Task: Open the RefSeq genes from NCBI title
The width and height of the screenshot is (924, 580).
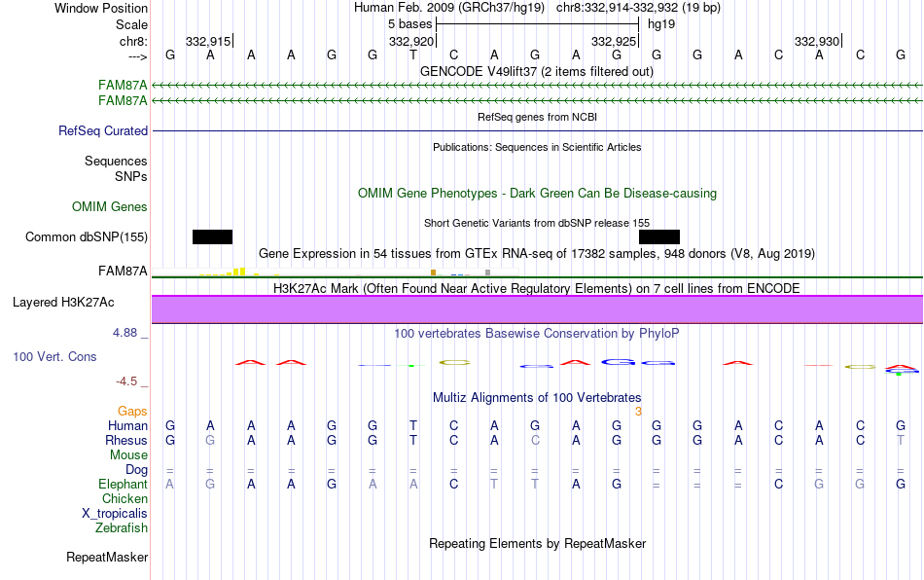Action: coord(537,117)
